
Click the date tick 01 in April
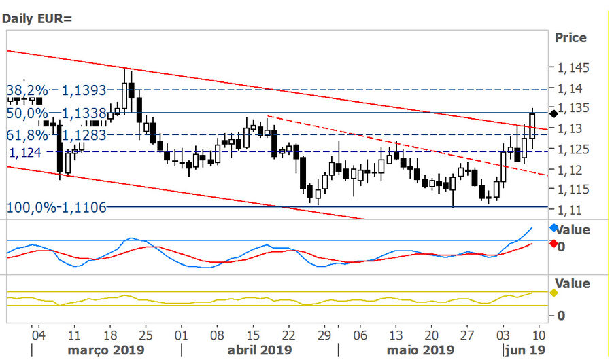[181, 335]
